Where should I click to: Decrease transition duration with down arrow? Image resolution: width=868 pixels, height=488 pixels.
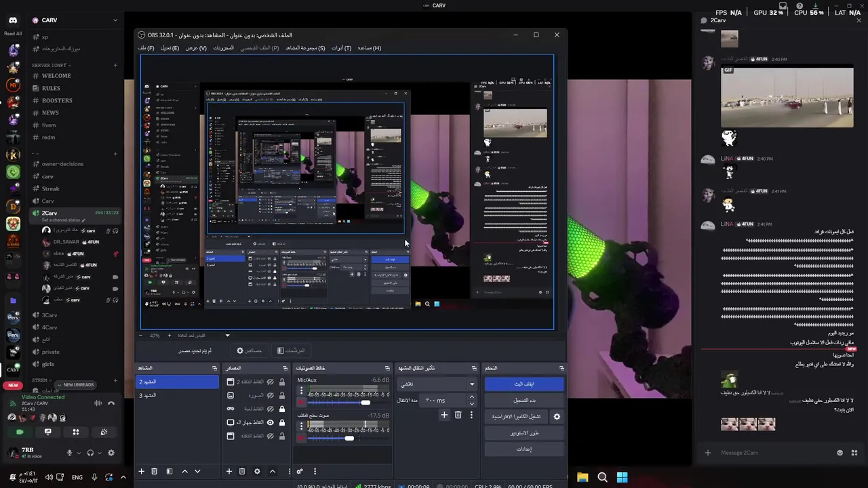coord(471,404)
